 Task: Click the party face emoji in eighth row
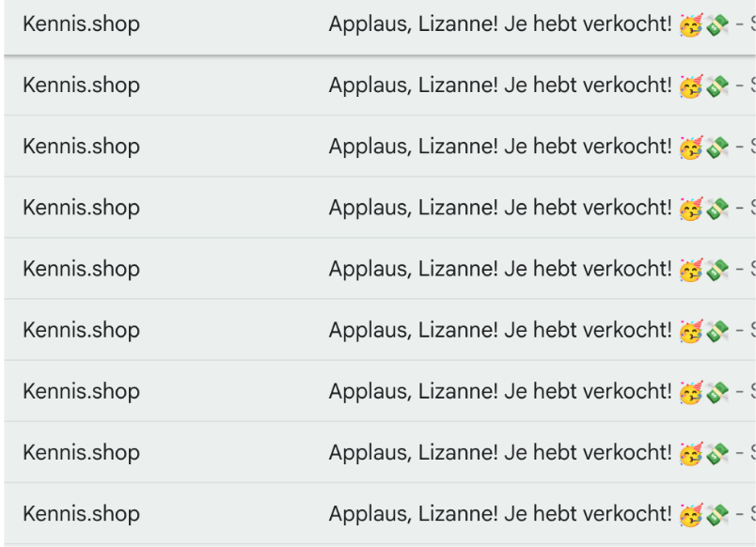click(x=691, y=452)
